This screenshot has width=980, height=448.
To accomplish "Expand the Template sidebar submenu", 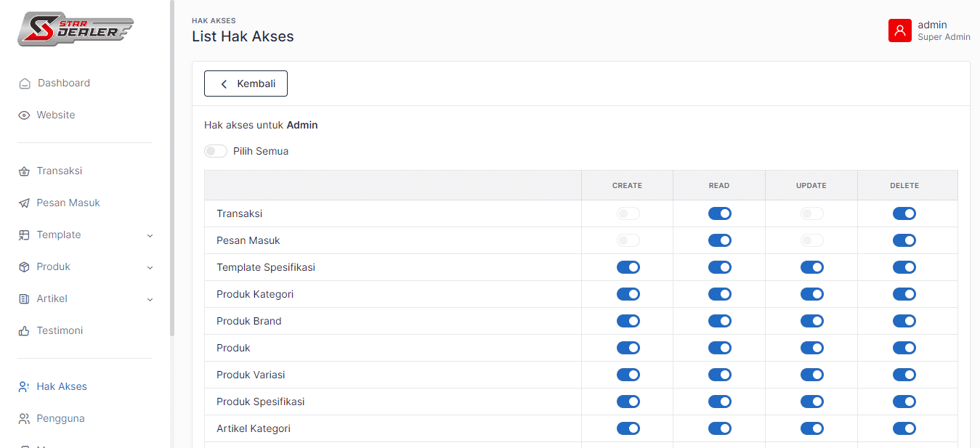I will click(x=150, y=235).
